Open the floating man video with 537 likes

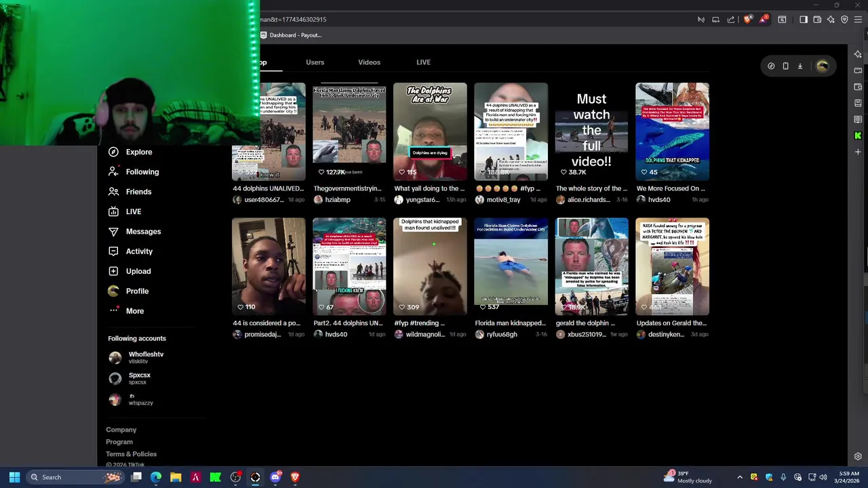point(511,266)
